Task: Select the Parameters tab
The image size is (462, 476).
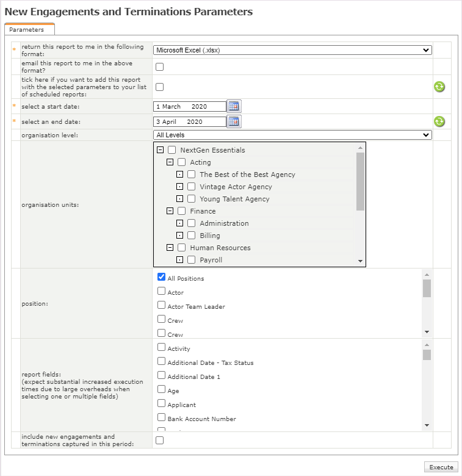Action: pos(27,29)
